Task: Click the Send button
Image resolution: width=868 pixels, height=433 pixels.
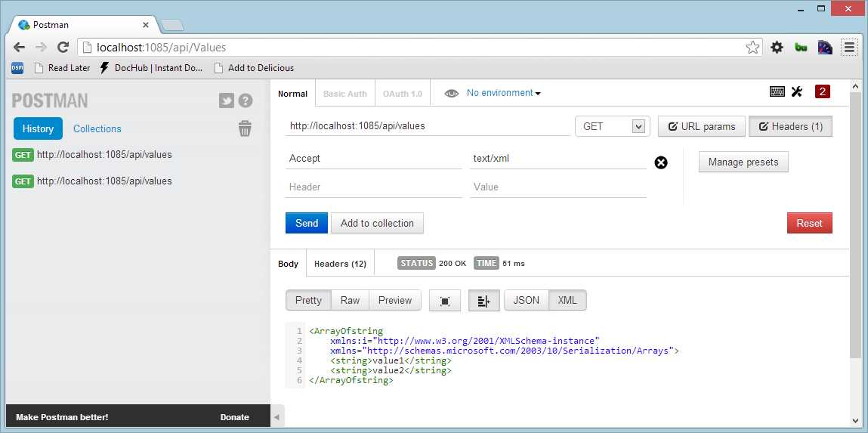Action: [307, 223]
